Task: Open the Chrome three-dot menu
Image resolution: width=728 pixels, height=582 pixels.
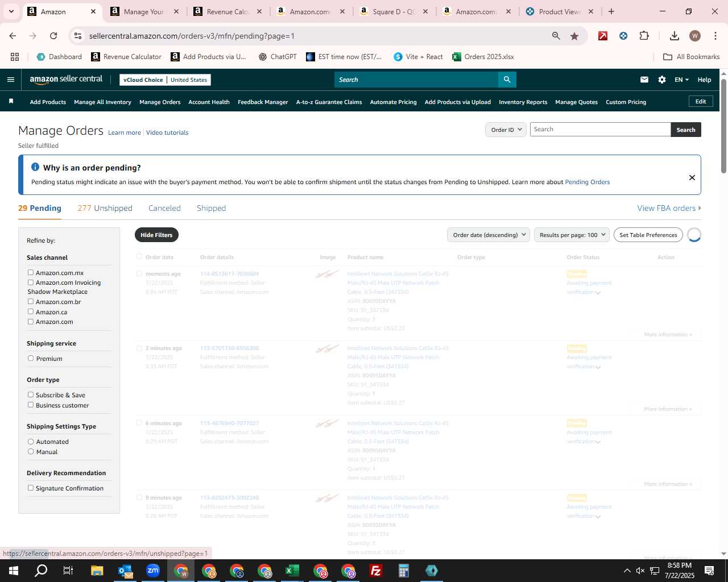Action: (x=715, y=36)
